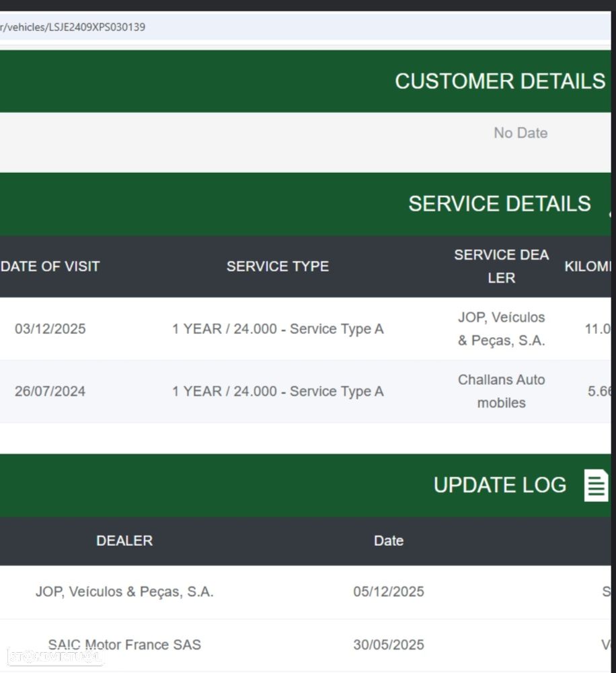Click the SERVICE DEALER column header

click(x=501, y=267)
